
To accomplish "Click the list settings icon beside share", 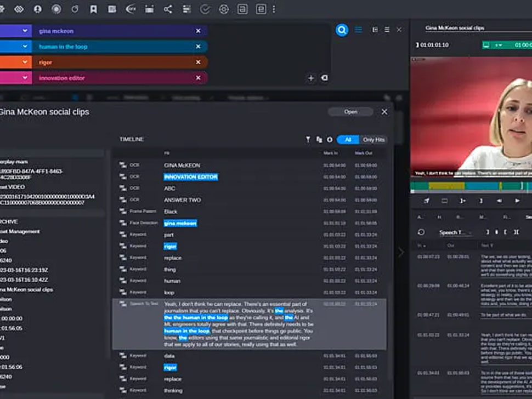I will point(186,9).
